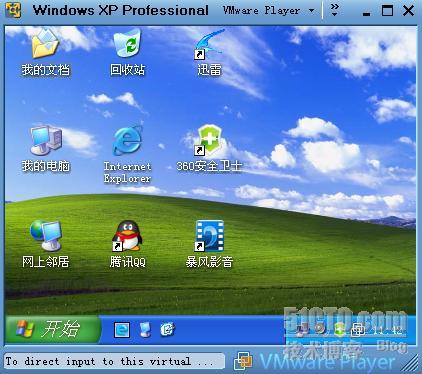Image resolution: width=422 pixels, height=374 pixels.
Task: Maximize the VMware Player window
Action: click(x=387, y=11)
